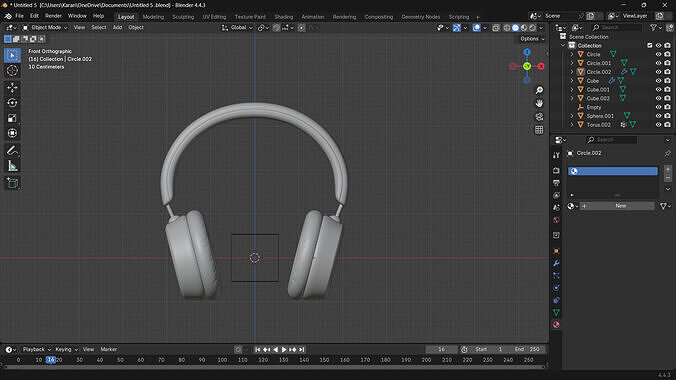Open the Options dropdown
The image size is (676, 380).
click(532, 39)
